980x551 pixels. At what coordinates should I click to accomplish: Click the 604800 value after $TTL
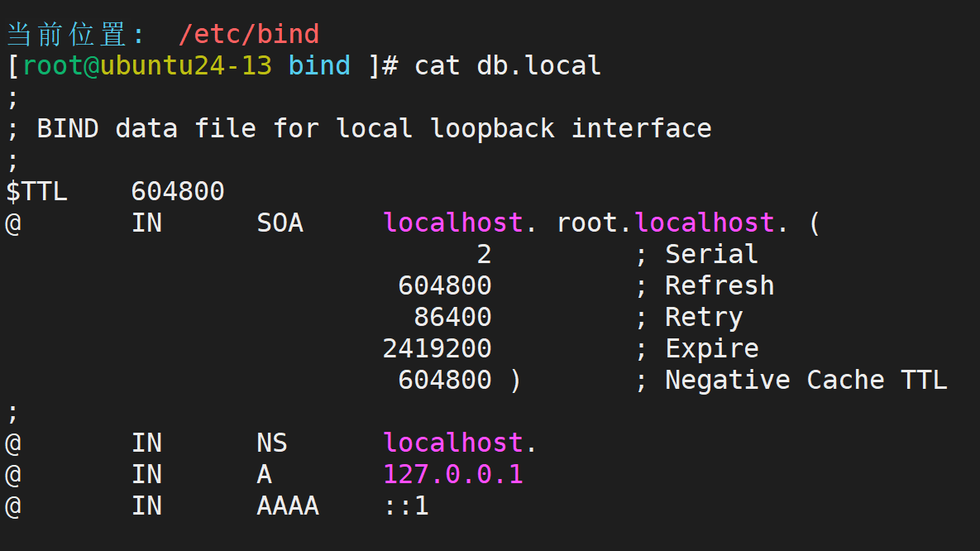(178, 191)
